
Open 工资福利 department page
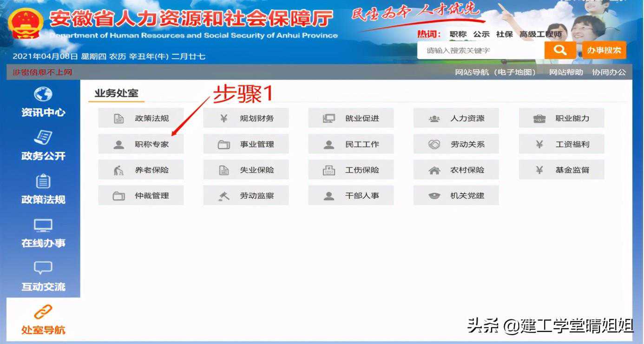click(x=561, y=144)
